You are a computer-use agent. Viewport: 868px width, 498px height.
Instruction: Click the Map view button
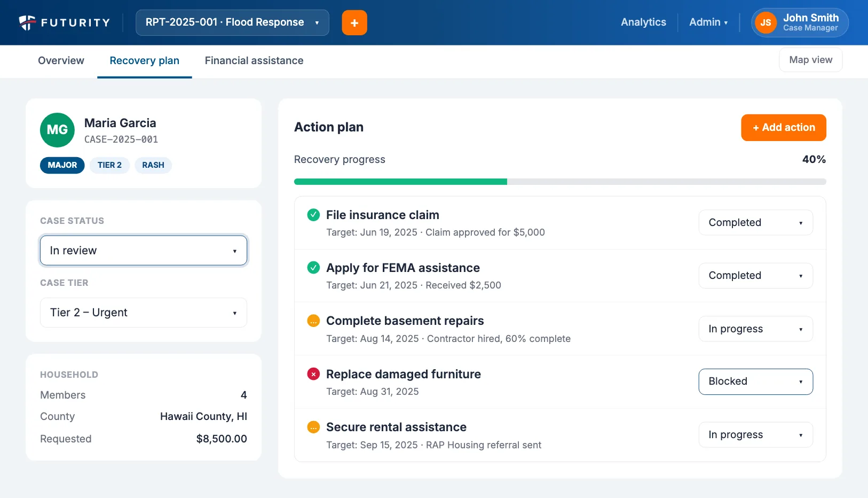pyautogui.click(x=810, y=60)
